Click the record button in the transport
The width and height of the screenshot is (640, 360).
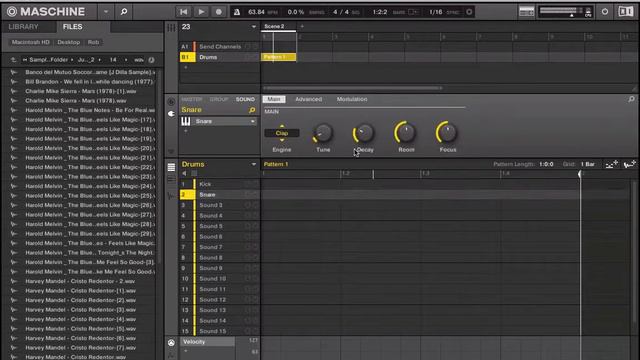pyautogui.click(x=219, y=12)
